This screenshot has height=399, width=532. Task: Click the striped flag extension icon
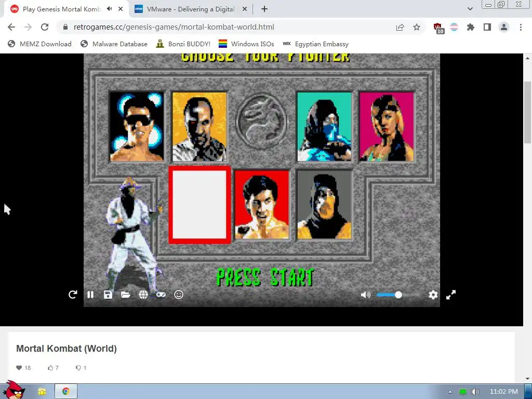[454, 27]
